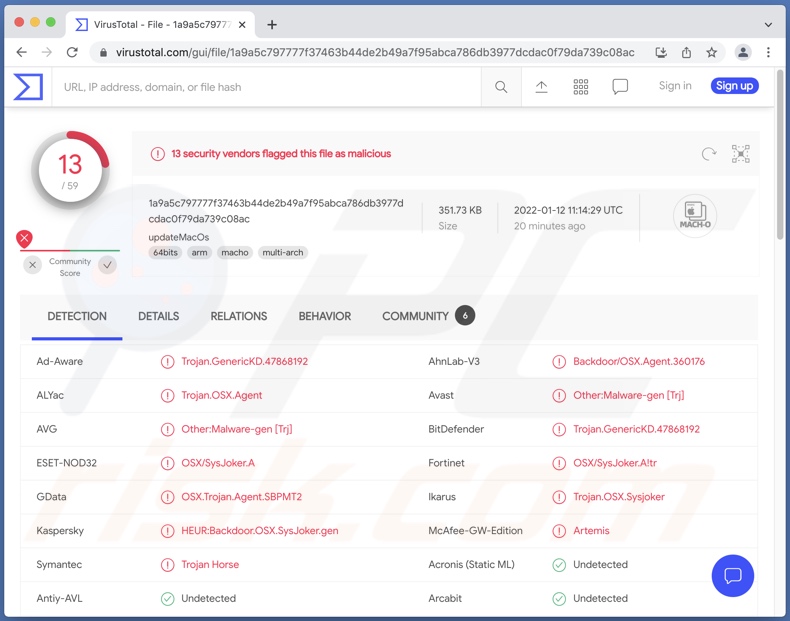The width and height of the screenshot is (790, 621).
Task: Focus the browser address bar
Action: [x=375, y=52]
